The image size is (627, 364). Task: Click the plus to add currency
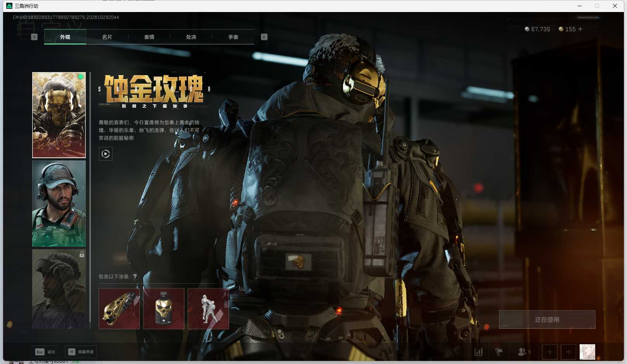click(580, 29)
